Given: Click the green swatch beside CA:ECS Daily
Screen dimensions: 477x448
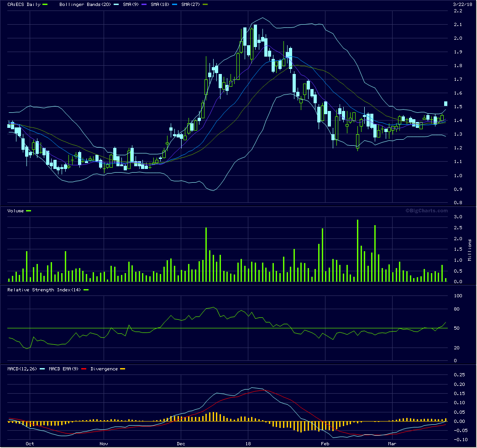Looking at the screenshot, I should (x=44, y=5).
